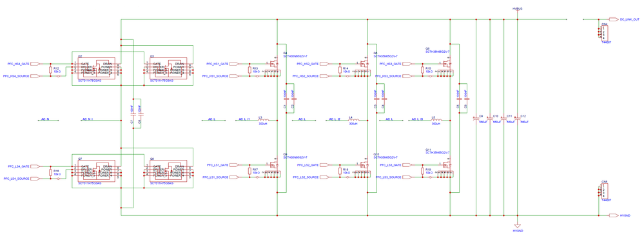Select the HVGND output port symbol
The width and height of the screenshot is (644, 236).
click(614, 215)
